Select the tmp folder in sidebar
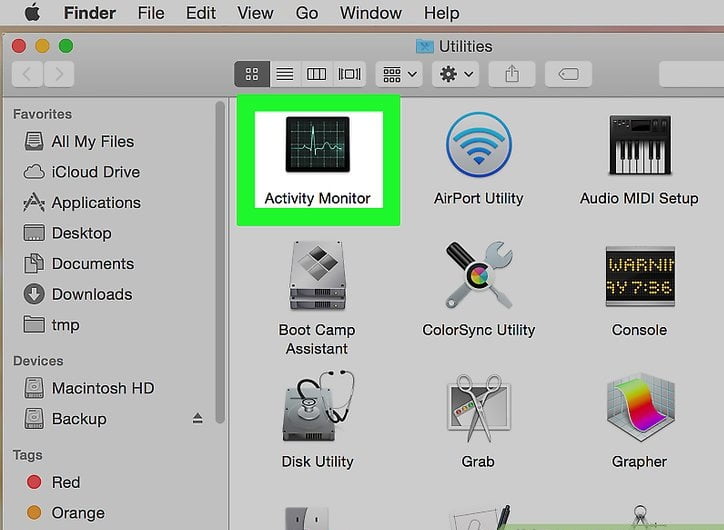Screen dimensions: 724x530 point(51,325)
